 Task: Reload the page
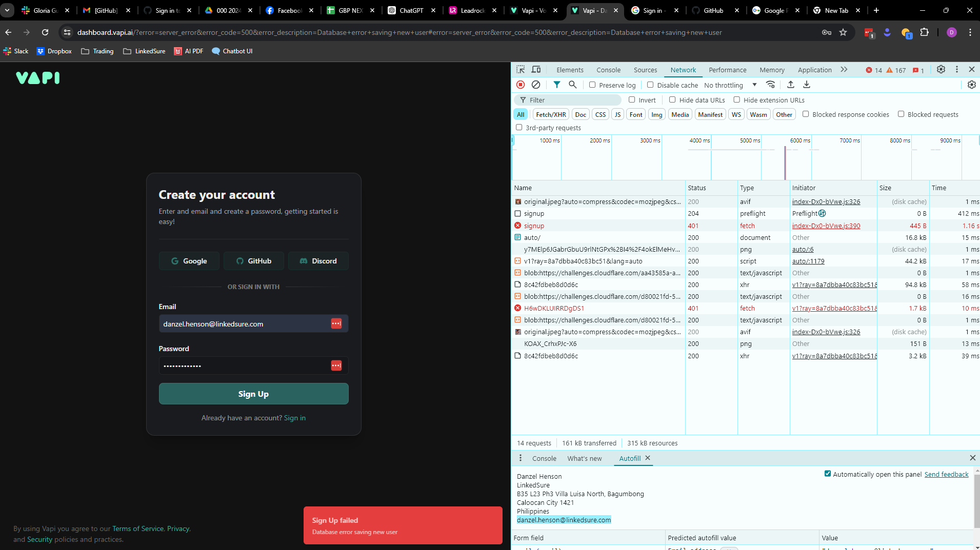pos(45,32)
